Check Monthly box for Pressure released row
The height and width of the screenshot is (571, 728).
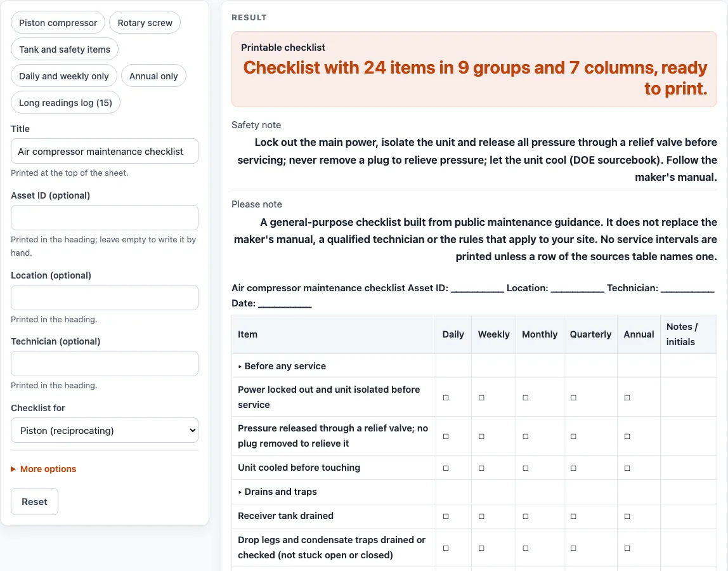[526, 436]
